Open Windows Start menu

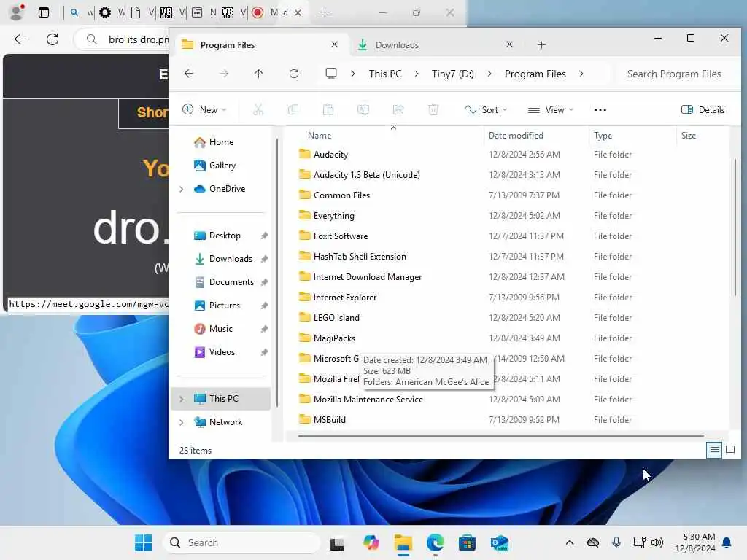coord(144,542)
